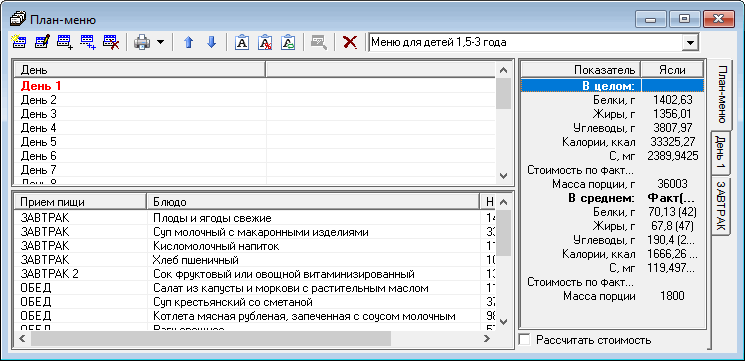This screenshot has height=361, width=745.
Task: Click the 'Жиры, г' average value 67,8 (47)
Action: [x=672, y=226]
